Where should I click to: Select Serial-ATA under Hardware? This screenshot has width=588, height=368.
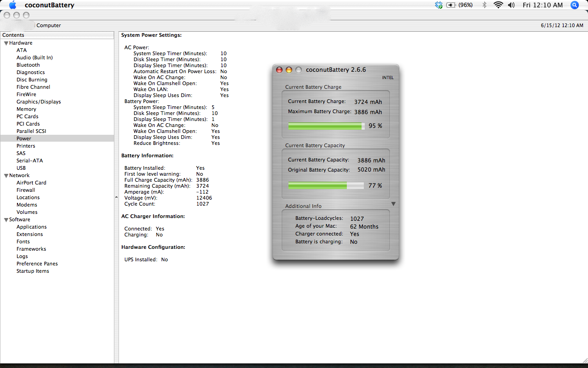[29, 161]
